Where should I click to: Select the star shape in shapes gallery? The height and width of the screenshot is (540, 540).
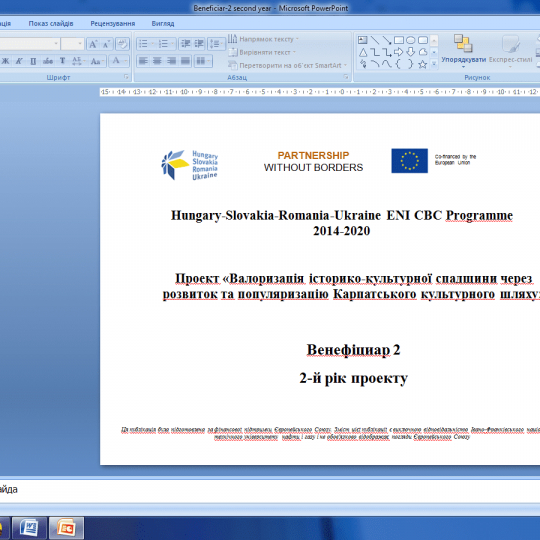[422, 64]
